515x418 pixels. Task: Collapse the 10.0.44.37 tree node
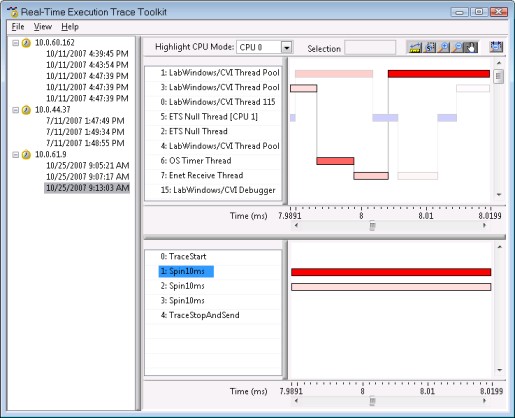coord(15,110)
